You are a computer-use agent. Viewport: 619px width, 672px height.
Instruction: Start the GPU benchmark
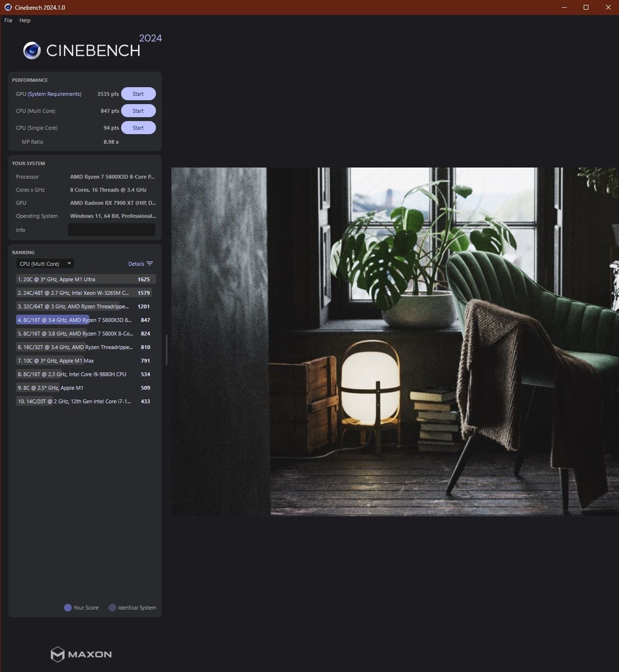[138, 94]
